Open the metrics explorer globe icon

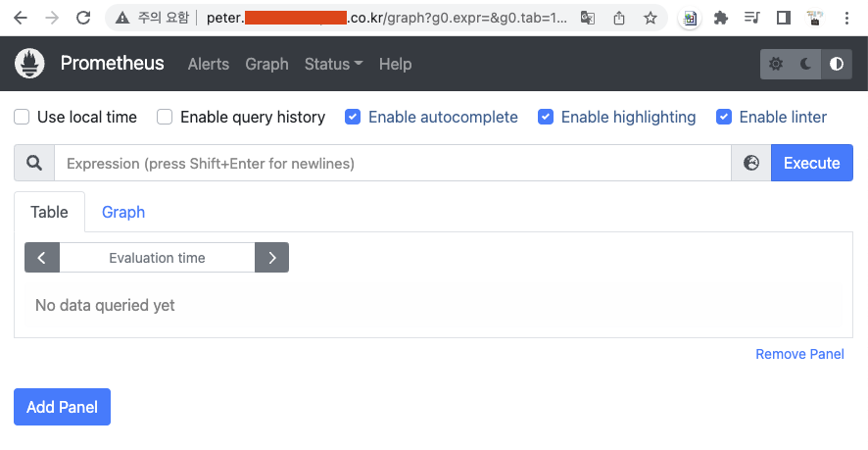click(x=751, y=163)
